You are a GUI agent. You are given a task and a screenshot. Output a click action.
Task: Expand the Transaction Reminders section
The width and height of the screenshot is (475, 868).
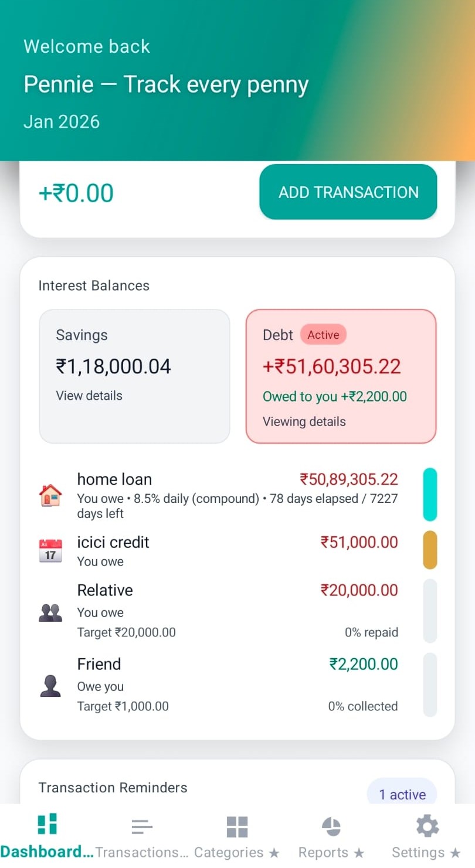click(x=113, y=788)
